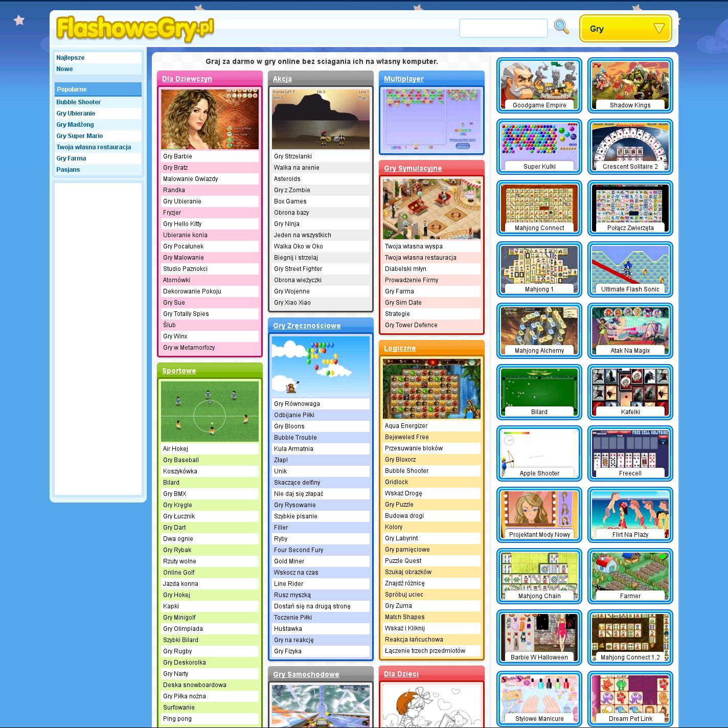Click the FlashoweGry.pl logo
The image size is (728, 728).
coord(135,29)
